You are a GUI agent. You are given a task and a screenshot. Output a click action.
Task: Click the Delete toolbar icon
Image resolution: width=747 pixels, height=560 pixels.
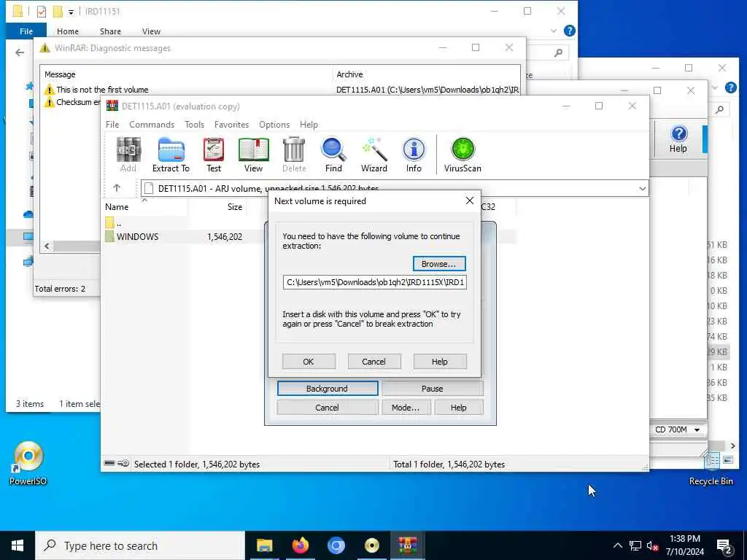click(x=294, y=155)
